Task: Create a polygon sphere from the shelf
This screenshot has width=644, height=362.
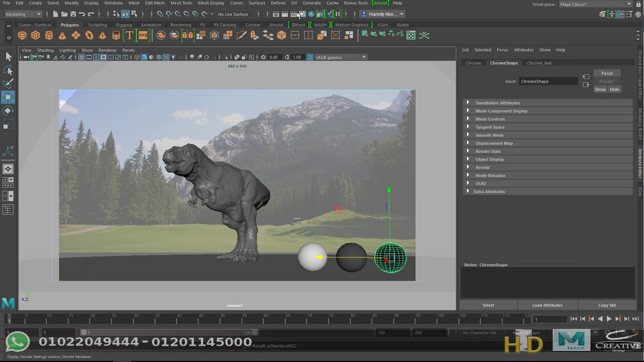Action: point(22,35)
